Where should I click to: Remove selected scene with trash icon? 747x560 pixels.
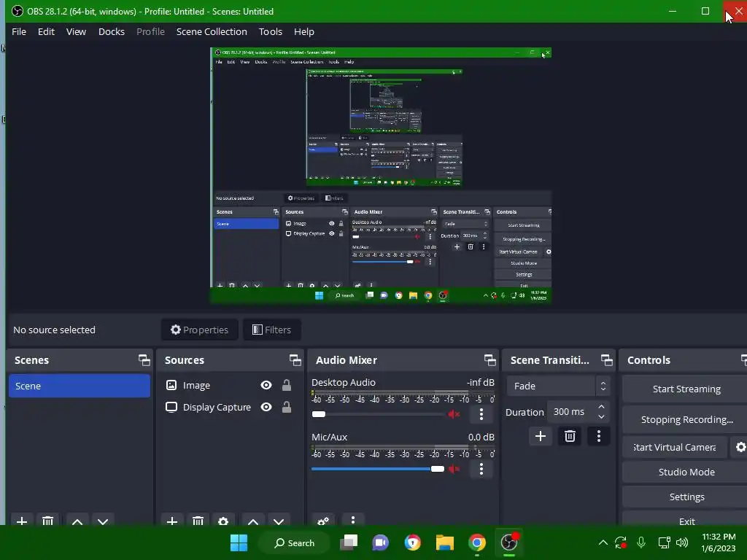47,521
